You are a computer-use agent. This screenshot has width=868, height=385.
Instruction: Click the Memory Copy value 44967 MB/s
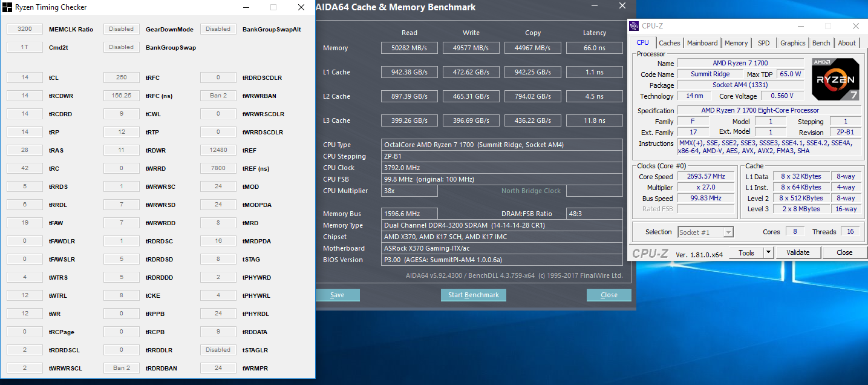[x=533, y=48]
